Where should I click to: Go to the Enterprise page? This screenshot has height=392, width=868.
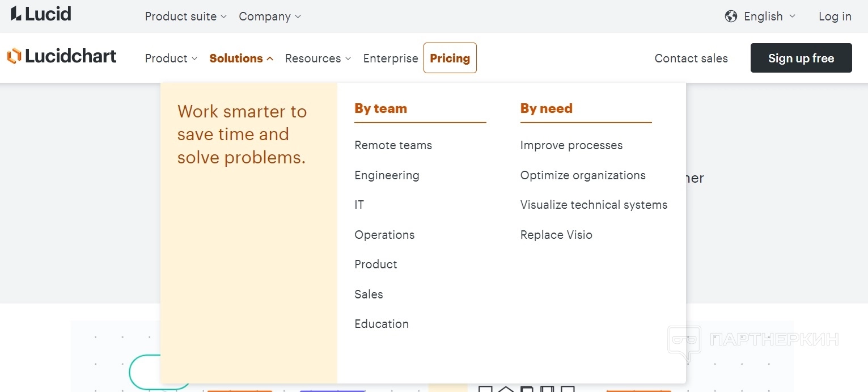pos(390,58)
